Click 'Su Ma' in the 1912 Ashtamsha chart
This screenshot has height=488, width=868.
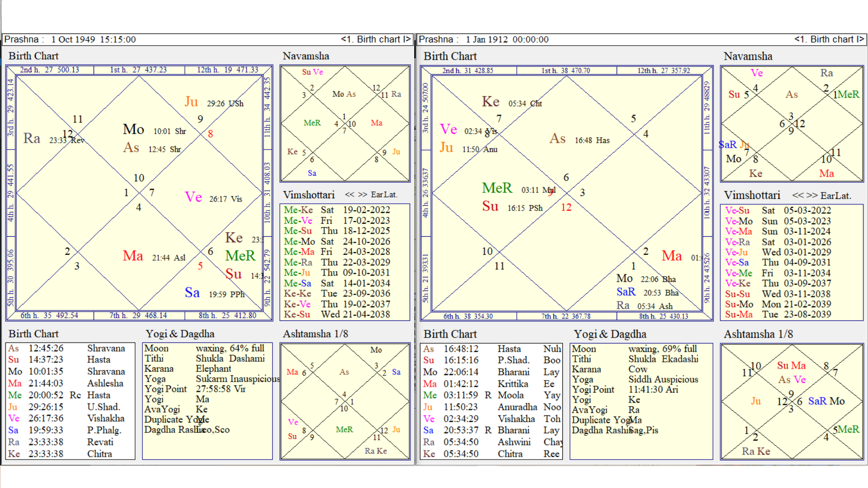point(791,366)
